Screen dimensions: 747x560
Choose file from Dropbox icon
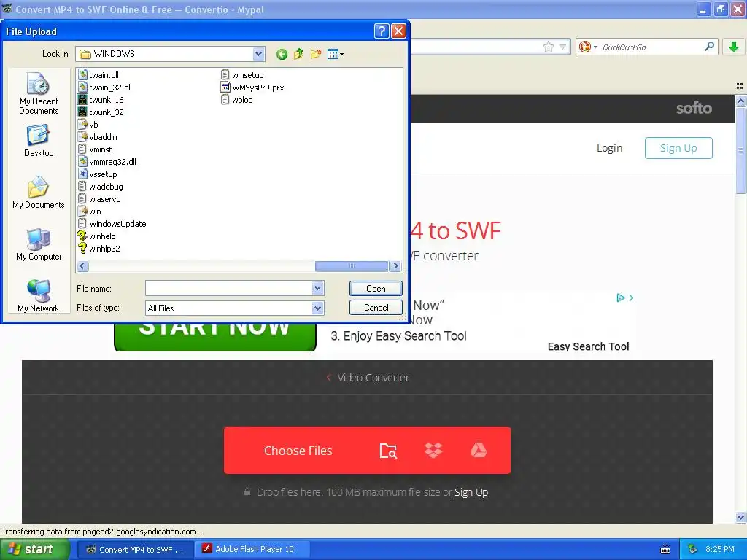[433, 451]
